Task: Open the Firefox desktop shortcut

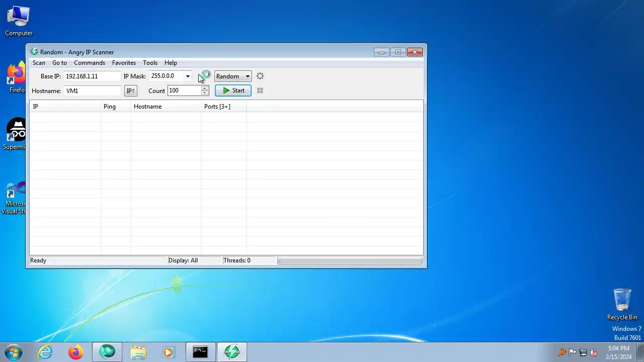Action: (16, 78)
